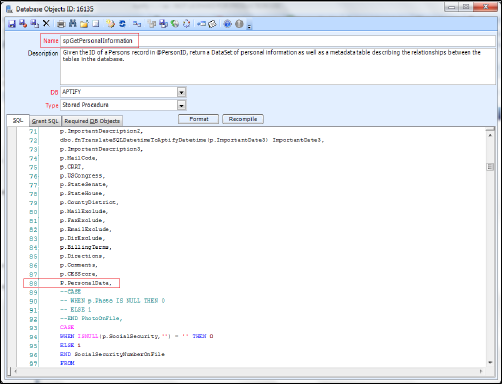Viewport: 502px width, 384px height.
Task: Switch to the Grant SQL tab
Action: [45, 121]
